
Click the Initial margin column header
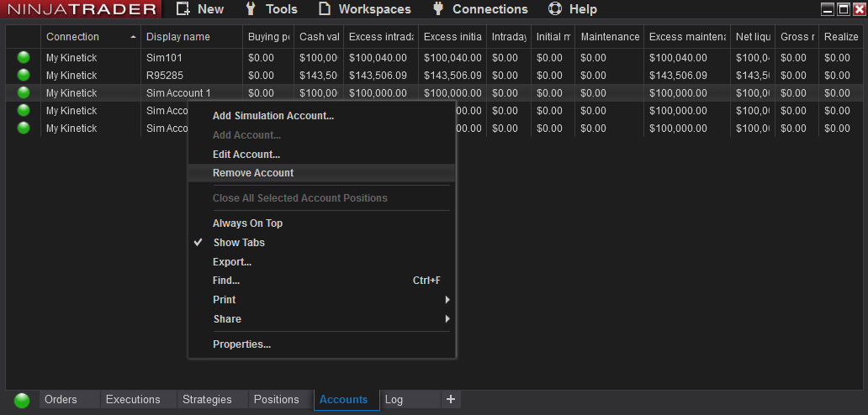(x=553, y=36)
